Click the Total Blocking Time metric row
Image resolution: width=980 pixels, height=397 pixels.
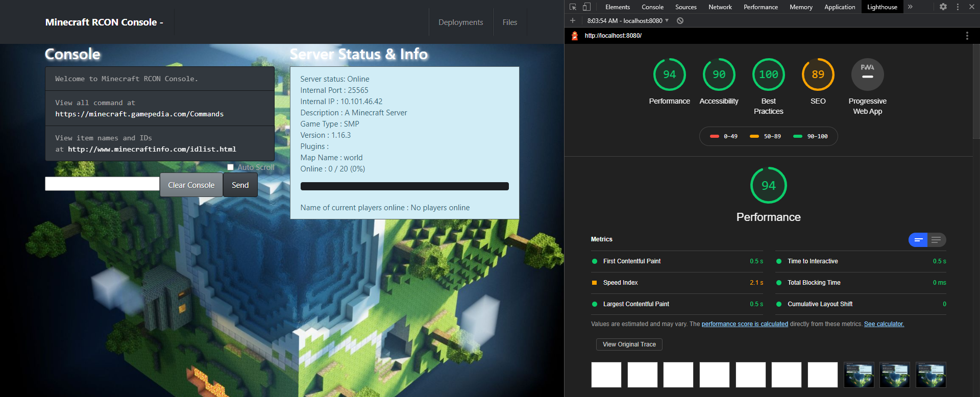tap(861, 283)
